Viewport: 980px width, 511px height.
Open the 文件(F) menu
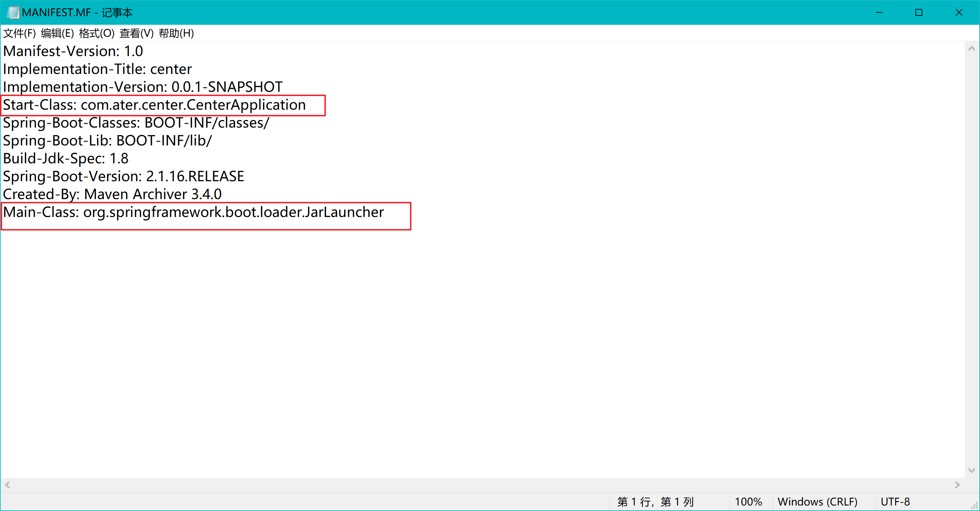tap(19, 33)
